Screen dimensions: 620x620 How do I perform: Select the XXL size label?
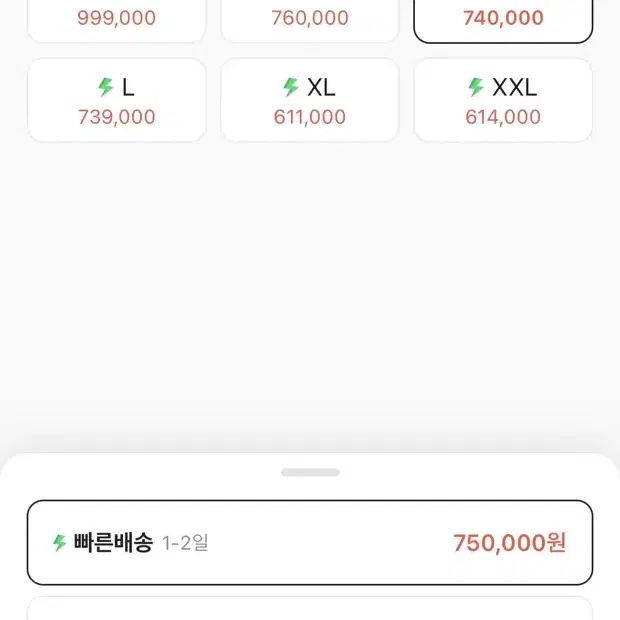point(514,87)
